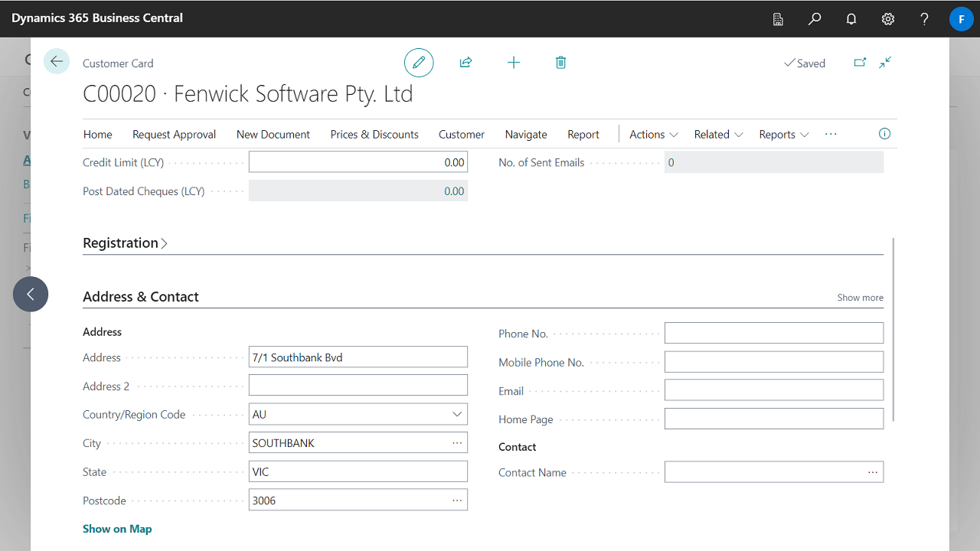
Task: Click Dynamics 365 Business Central title
Action: (x=97, y=18)
